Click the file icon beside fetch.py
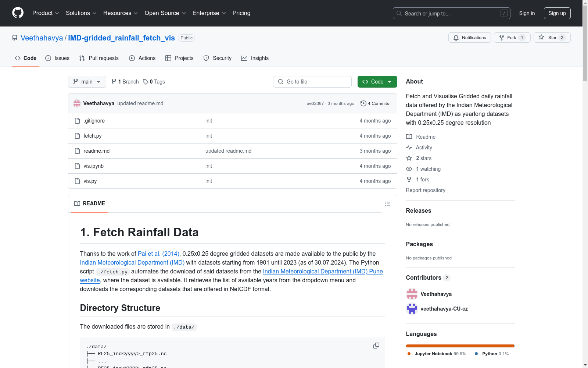Image resolution: width=588 pixels, height=368 pixels. pos(77,136)
